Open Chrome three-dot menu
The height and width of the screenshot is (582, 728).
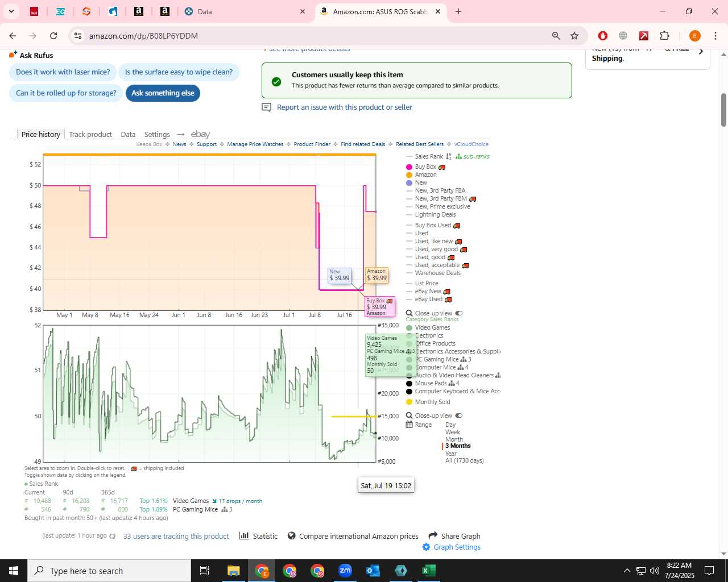(715, 36)
